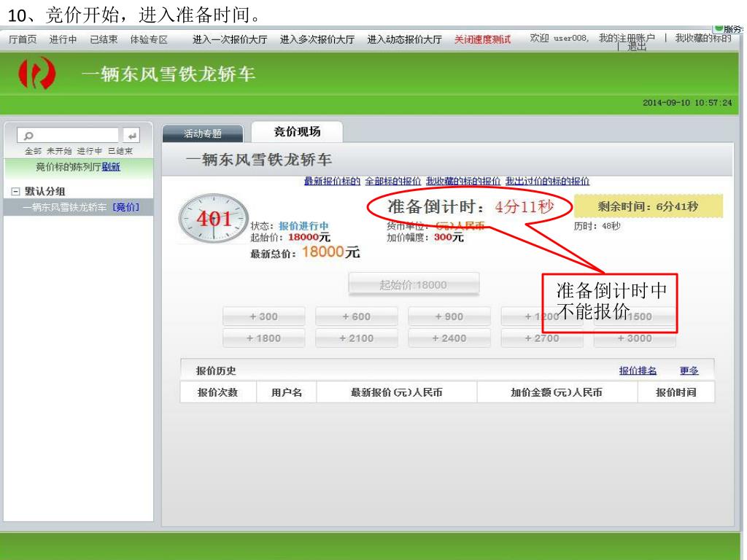Click the + 600 increment button
Viewport: 747px width, 560px height.
pyautogui.click(x=356, y=316)
